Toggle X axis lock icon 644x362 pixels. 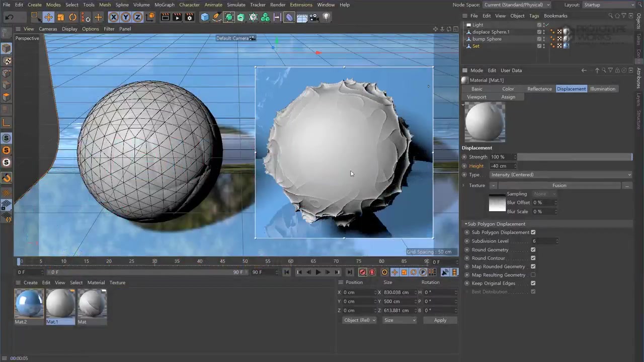tap(113, 17)
